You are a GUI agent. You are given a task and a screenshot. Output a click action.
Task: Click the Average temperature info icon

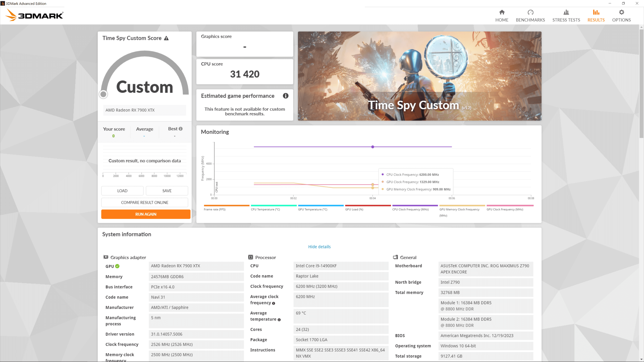point(279,320)
